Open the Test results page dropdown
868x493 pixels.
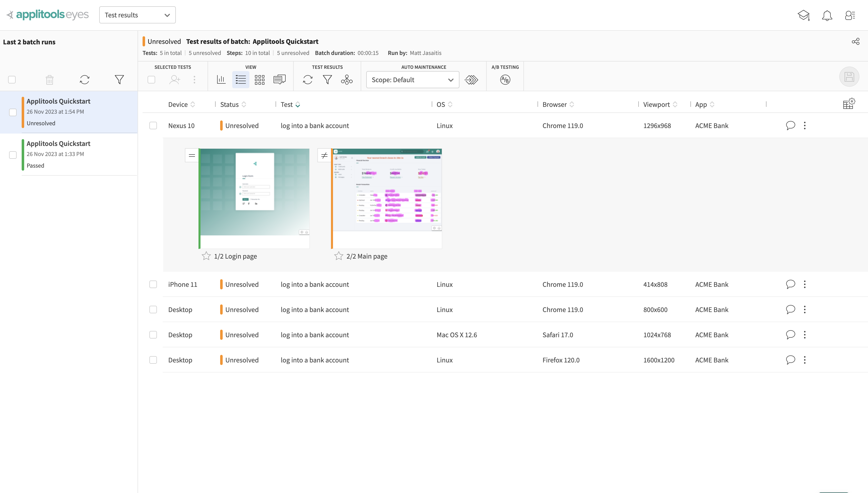137,15
